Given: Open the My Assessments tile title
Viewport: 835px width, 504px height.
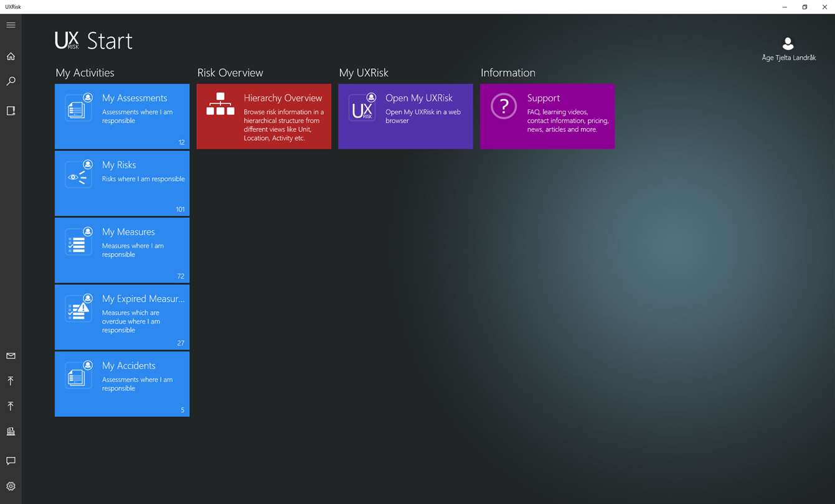Looking at the screenshot, I should pyautogui.click(x=134, y=98).
